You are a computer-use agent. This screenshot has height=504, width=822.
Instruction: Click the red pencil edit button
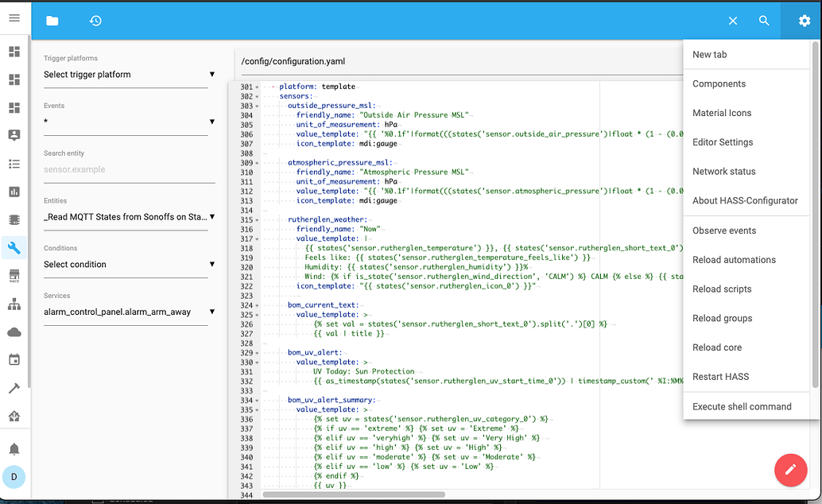(x=791, y=470)
